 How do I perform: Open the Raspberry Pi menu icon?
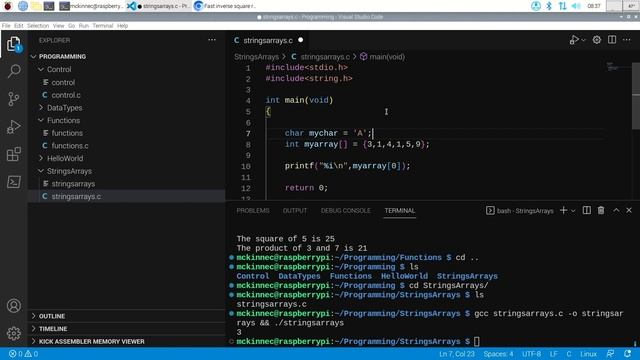point(7,6)
